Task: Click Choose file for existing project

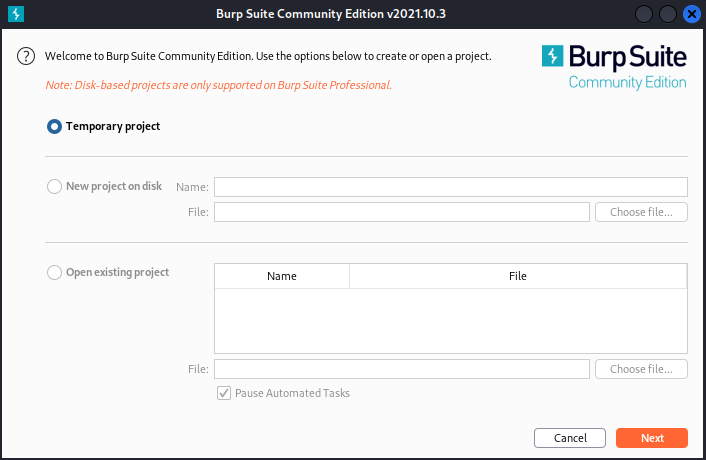Action: coord(641,369)
